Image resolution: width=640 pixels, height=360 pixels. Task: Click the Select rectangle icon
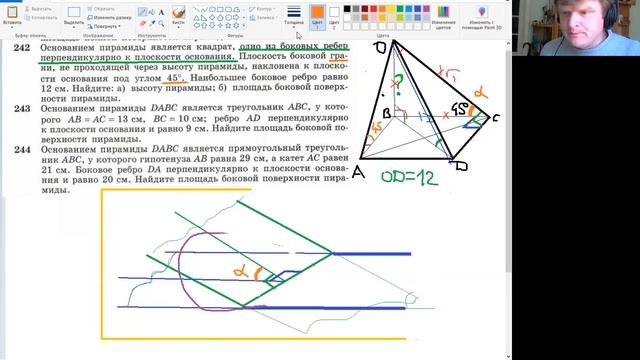point(74,13)
